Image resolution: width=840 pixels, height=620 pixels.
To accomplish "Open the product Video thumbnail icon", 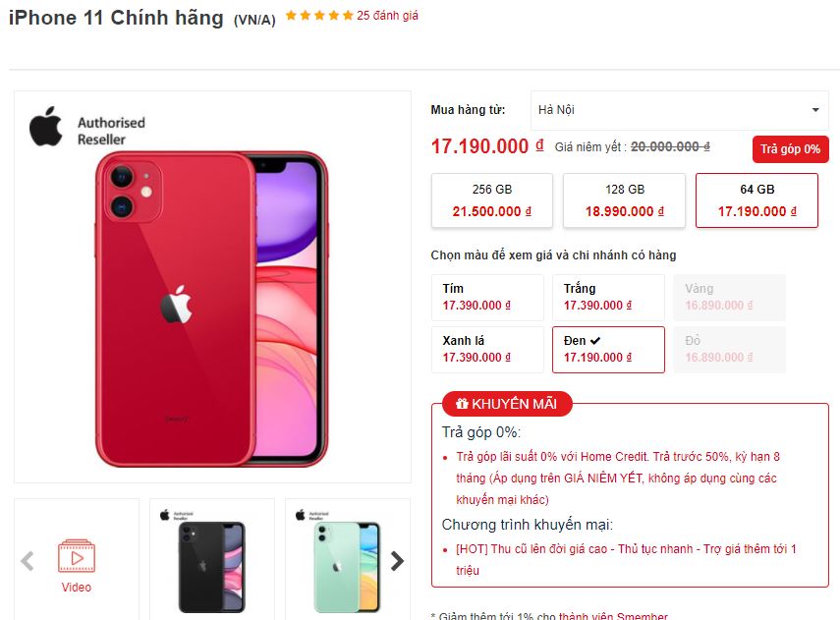I will tap(77, 556).
